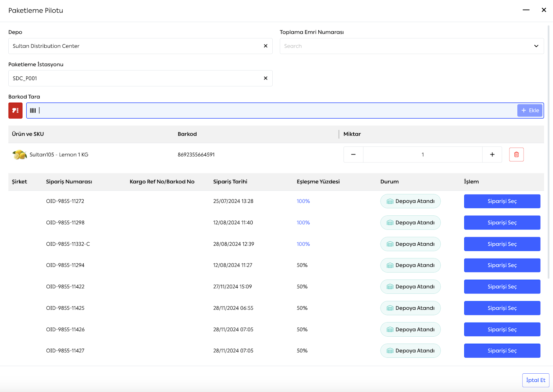
Task: Click 100% match link for order OID-9855-11272
Action: coord(303,201)
